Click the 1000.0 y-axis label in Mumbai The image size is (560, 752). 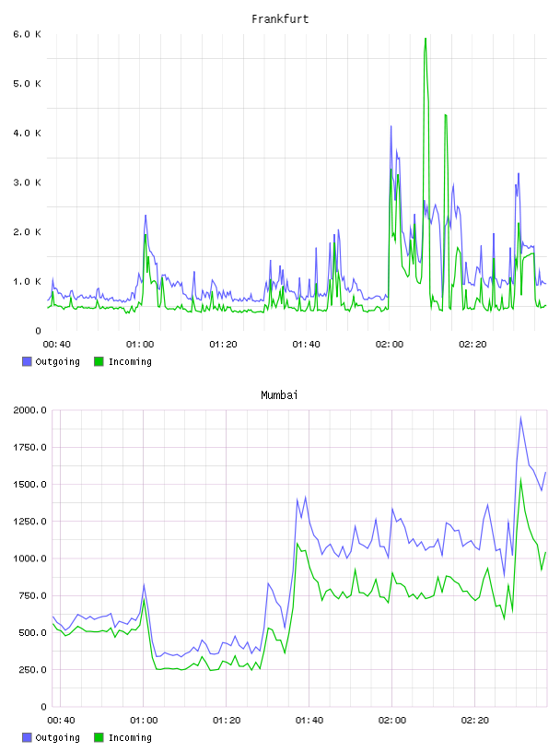(30, 558)
